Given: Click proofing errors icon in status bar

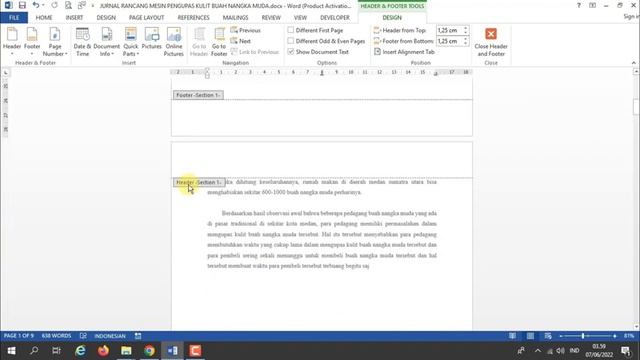Looking at the screenshot, I should [83, 336].
